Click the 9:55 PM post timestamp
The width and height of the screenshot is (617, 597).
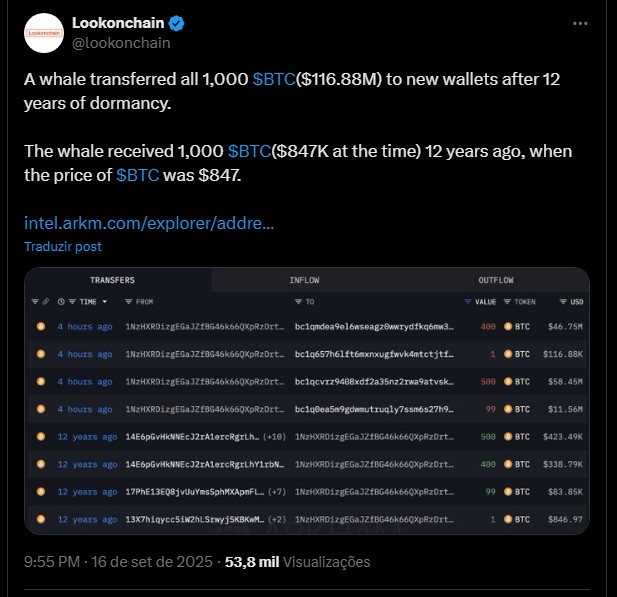click(52, 562)
